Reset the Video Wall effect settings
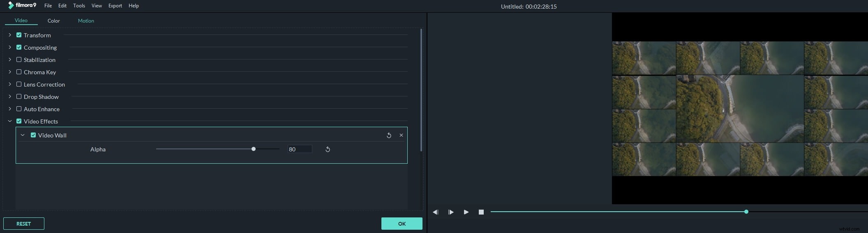Image resolution: width=868 pixels, height=233 pixels. pyautogui.click(x=389, y=135)
